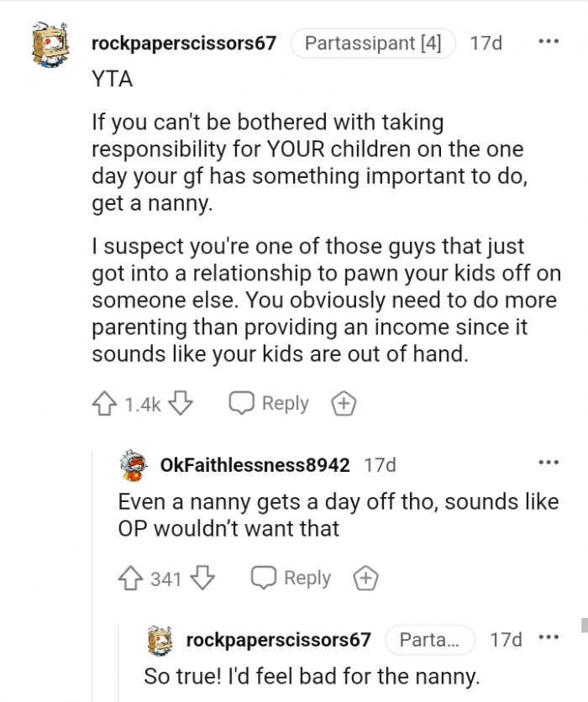Upvote the YTA comment by rockpaperscissors67

coord(104,403)
